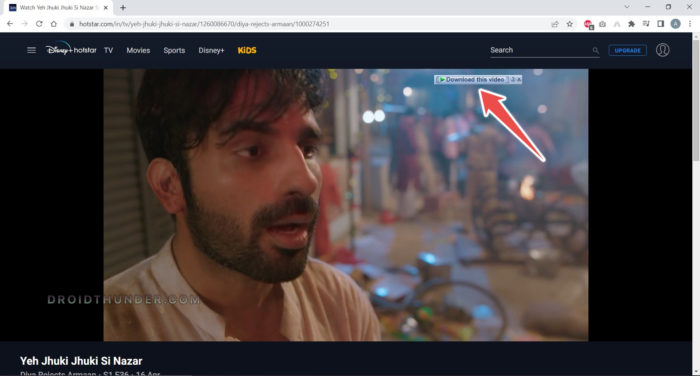
Task: Toggle the browser side panel
Action: tap(661, 24)
